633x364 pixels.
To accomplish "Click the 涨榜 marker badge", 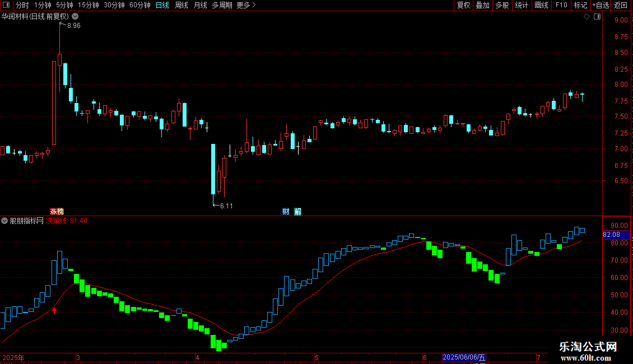I will (57, 212).
